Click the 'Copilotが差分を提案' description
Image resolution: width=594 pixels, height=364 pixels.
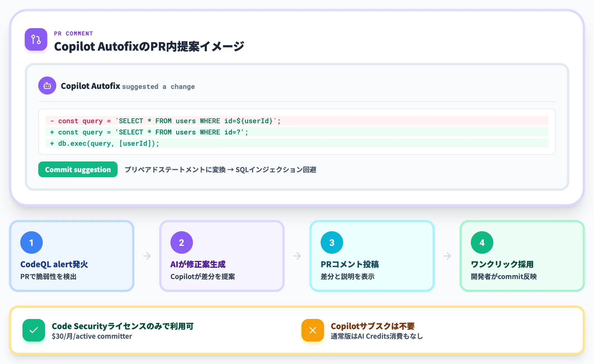[x=203, y=277]
